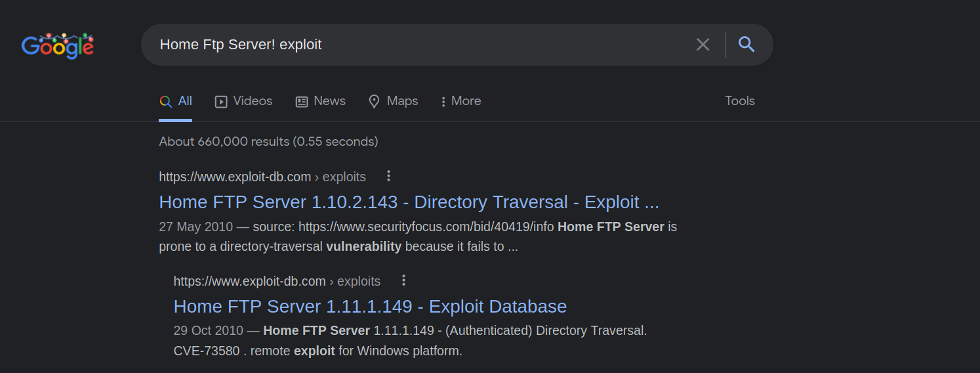This screenshot has height=373, width=980.
Task: Open Home FTP Server 1.10.2.143 Directory Traversal link
Action: 409,202
